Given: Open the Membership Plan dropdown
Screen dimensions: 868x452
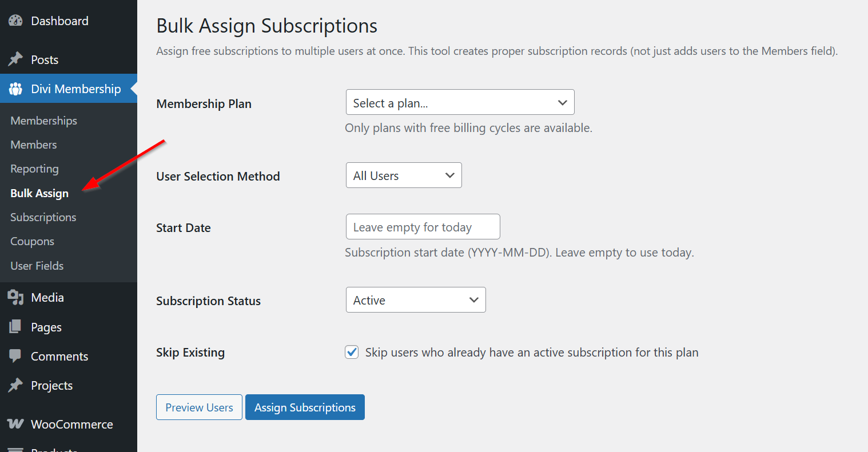Looking at the screenshot, I should (x=459, y=102).
